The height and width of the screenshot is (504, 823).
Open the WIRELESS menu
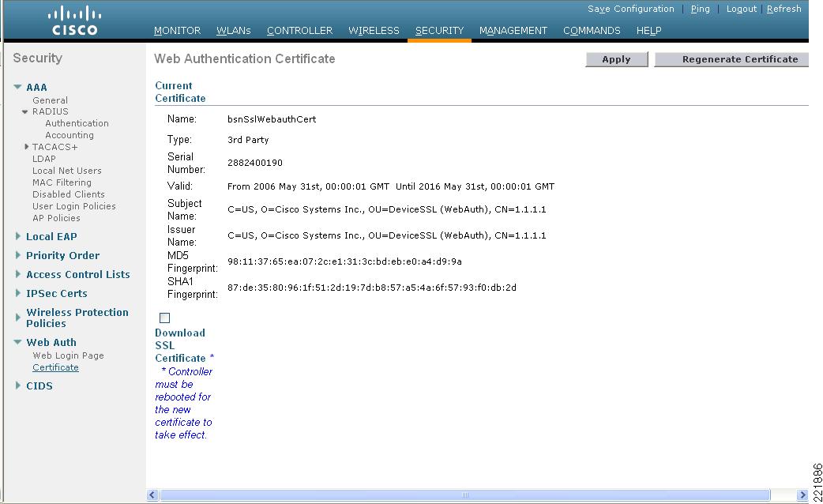[x=374, y=31]
